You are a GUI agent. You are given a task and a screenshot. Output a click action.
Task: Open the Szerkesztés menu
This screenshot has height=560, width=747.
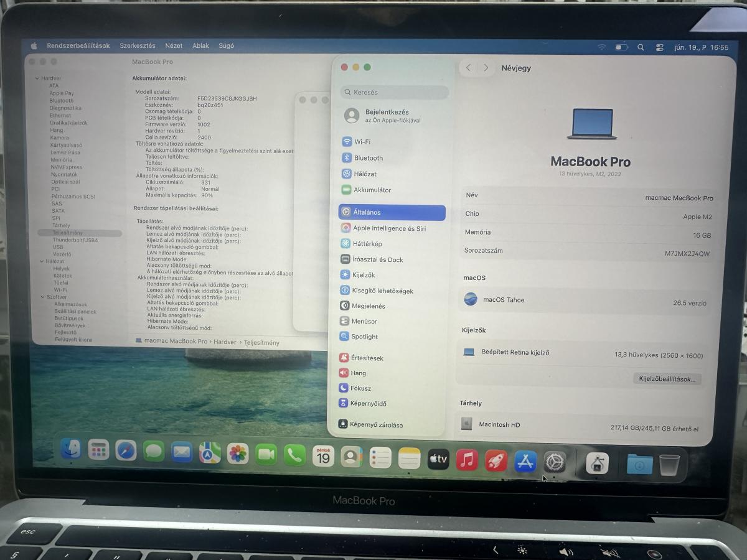(138, 46)
